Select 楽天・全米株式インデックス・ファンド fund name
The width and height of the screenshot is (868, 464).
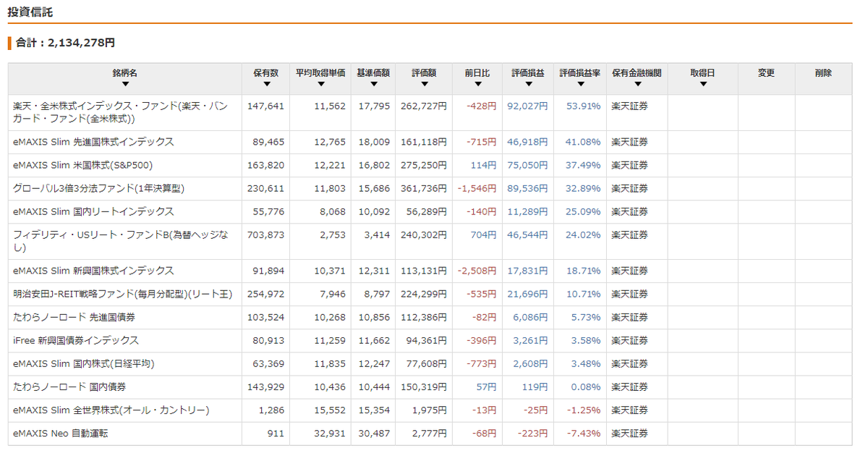(x=120, y=112)
